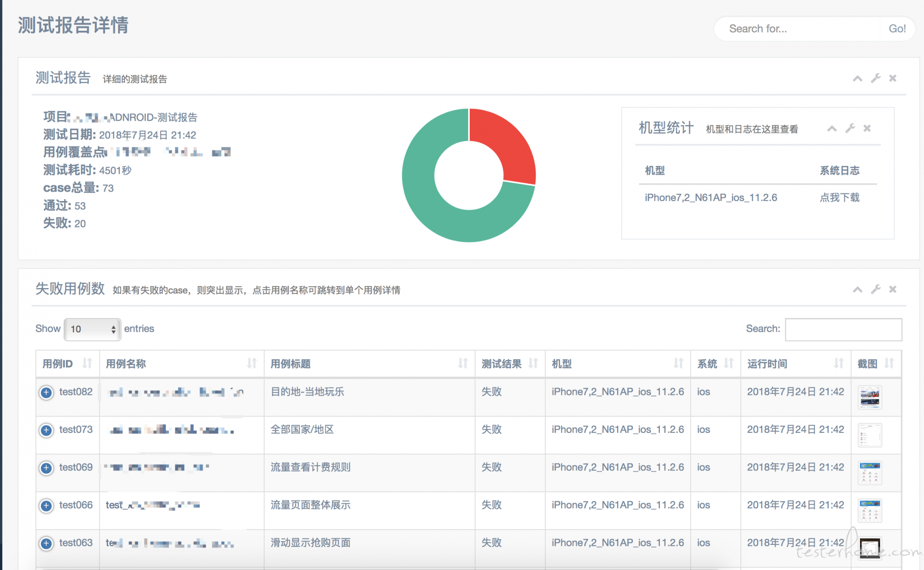The image size is (924, 570).
Task: Open screenshot thumbnail for test082
Action: pyautogui.click(x=870, y=397)
